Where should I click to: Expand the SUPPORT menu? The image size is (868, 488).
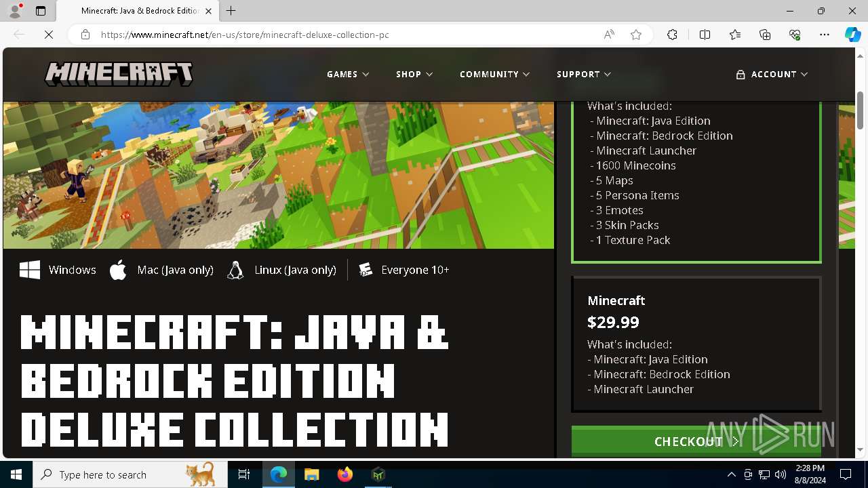click(x=584, y=75)
